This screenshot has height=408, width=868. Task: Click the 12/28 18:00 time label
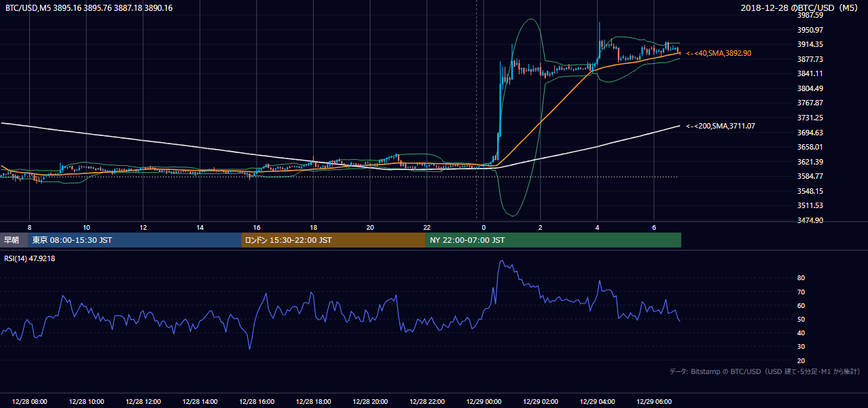click(x=313, y=402)
